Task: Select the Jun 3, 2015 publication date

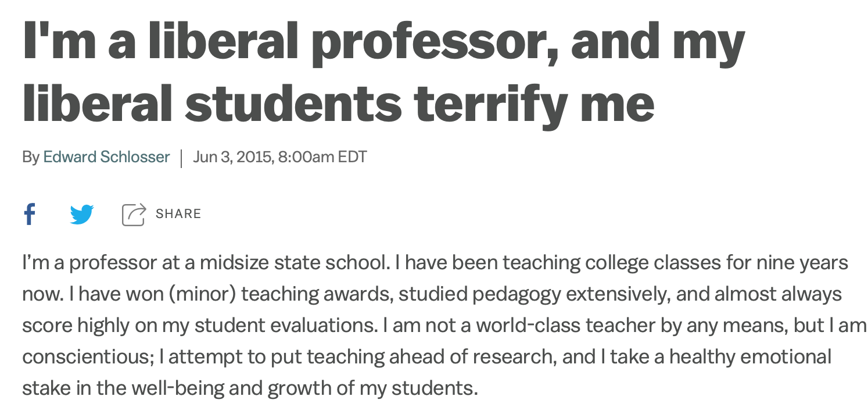Action: pyautogui.click(x=233, y=157)
